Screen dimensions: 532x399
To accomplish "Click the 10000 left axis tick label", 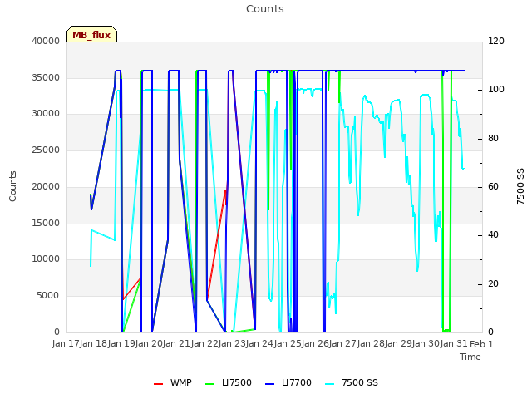I will point(46,259).
